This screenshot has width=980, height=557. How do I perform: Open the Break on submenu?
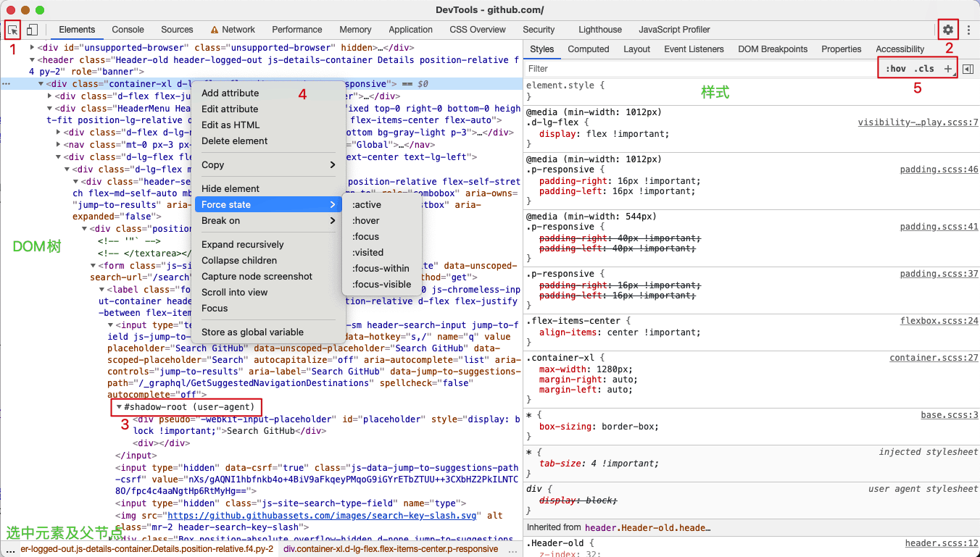click(x=268, y=220)
